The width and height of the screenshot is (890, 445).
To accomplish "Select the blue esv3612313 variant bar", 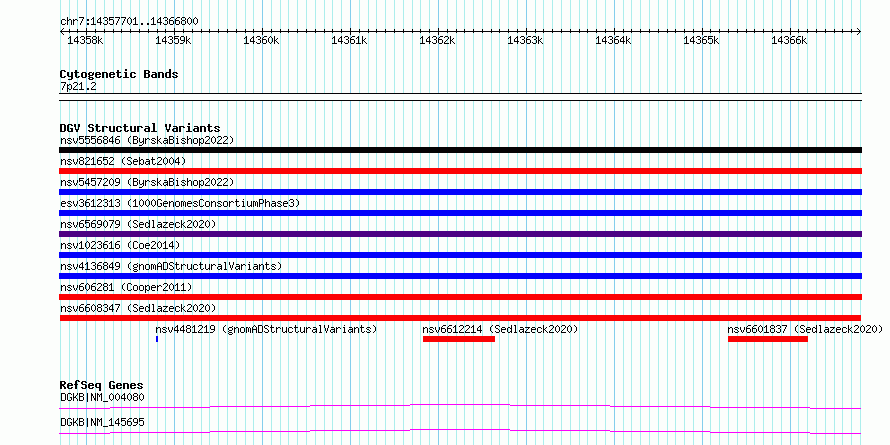I will coord(460,213).
